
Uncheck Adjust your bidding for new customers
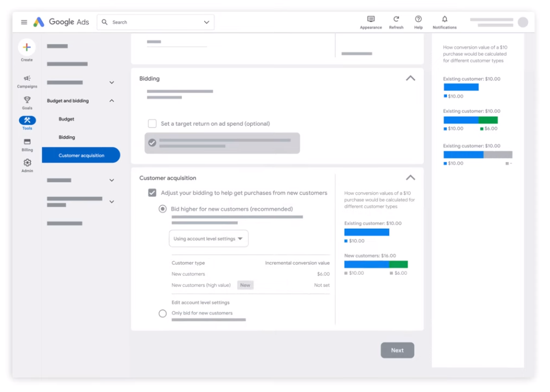[152, 193]
